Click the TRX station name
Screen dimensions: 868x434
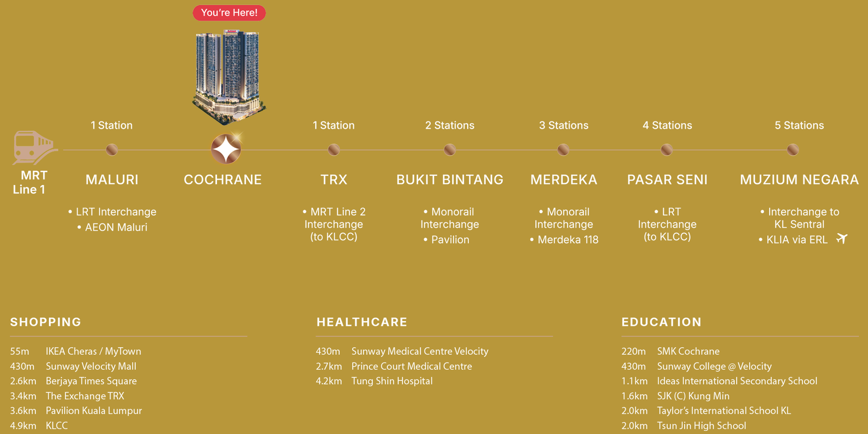(334, 180)
